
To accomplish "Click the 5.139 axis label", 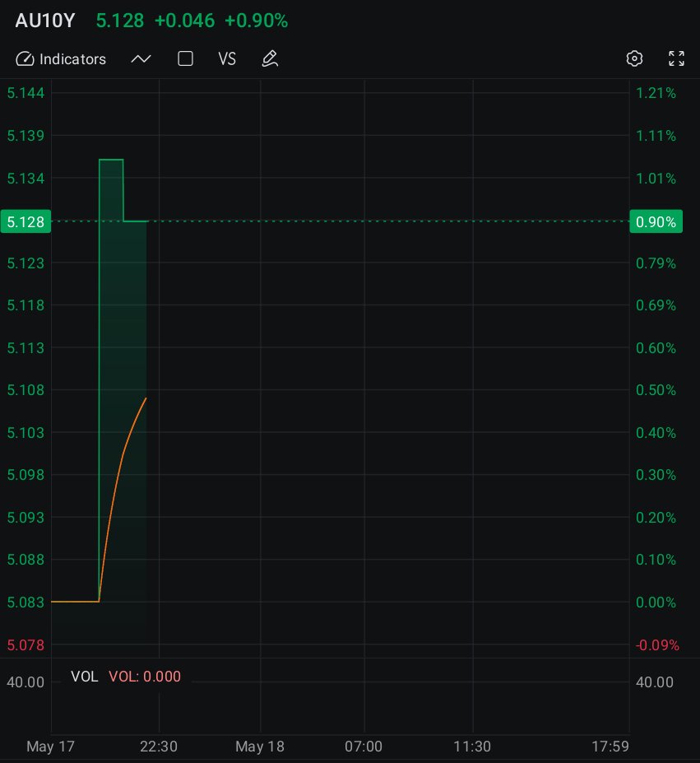I will [x=25, y=135].
